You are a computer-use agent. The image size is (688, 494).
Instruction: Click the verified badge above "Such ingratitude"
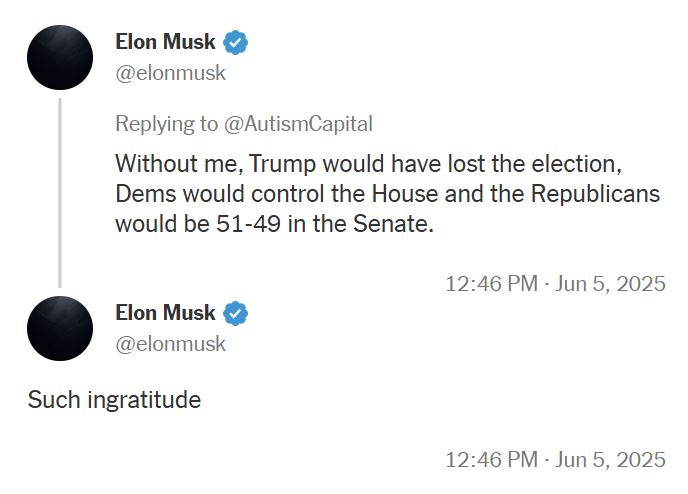tap(236, 313)
